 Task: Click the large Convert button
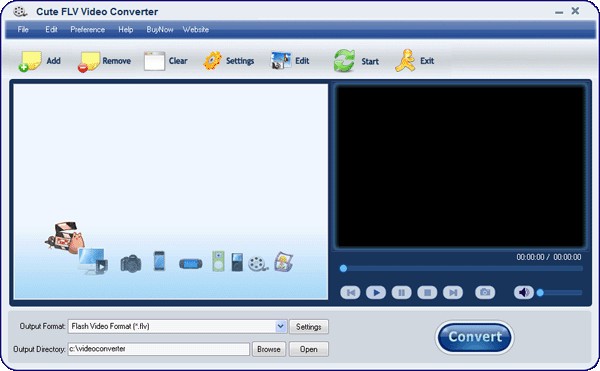point(474,337)
